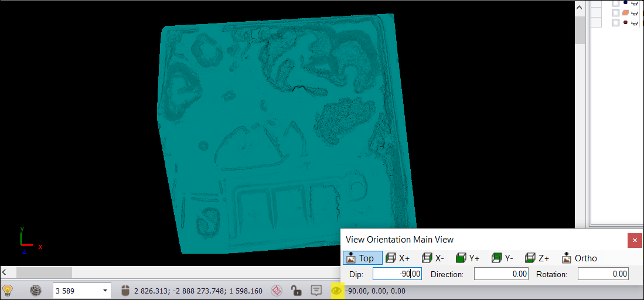Click the Dip input field
This screenshot has height=300, width=644.
click(x=397, y=274)
